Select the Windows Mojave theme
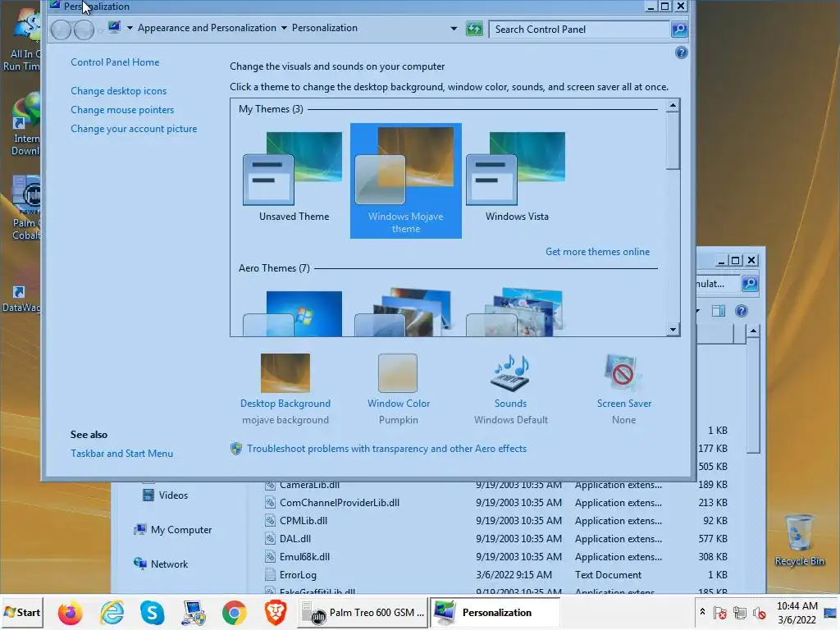The height and width of the screenshot is (630, 840). click(x=405, y=180)
